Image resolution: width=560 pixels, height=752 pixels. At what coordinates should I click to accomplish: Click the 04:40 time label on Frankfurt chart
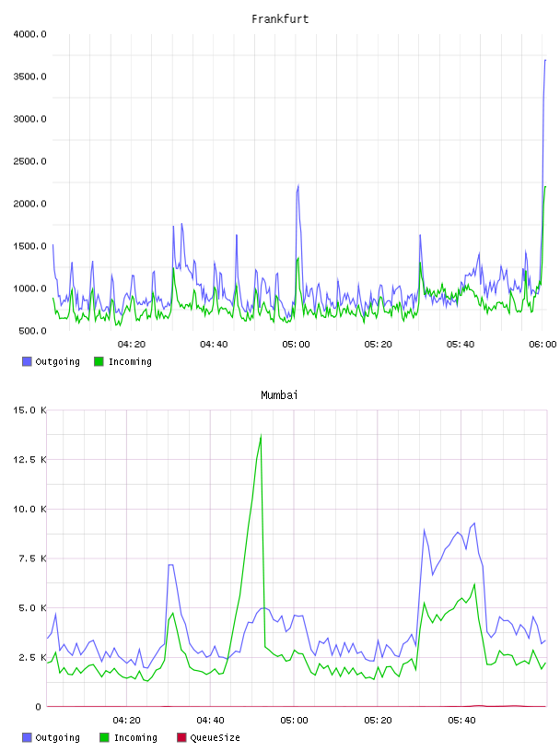tap(214, 345)
